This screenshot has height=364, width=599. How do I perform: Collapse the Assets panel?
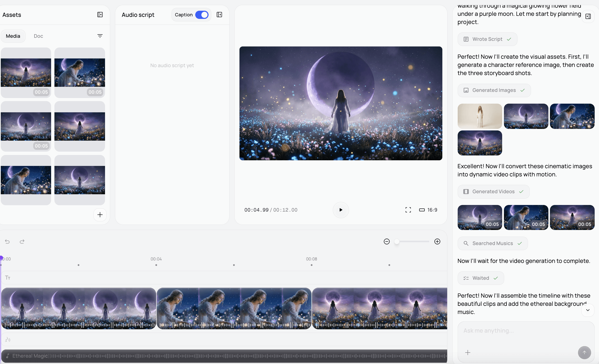(100, 15)
